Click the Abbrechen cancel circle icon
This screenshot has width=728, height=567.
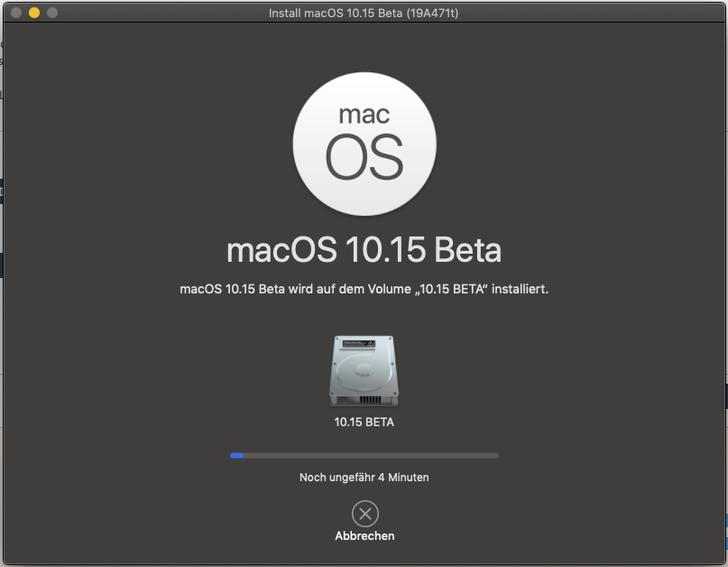click(365, 514)
